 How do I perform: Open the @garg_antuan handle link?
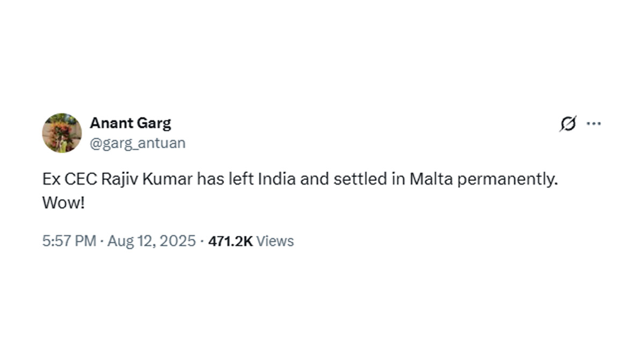point(137,143)
